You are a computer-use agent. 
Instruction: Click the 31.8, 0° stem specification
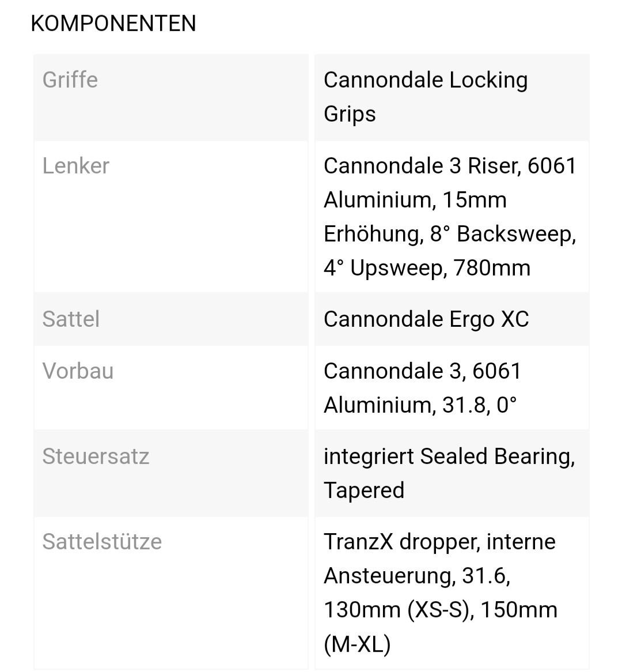click(479, 405)
